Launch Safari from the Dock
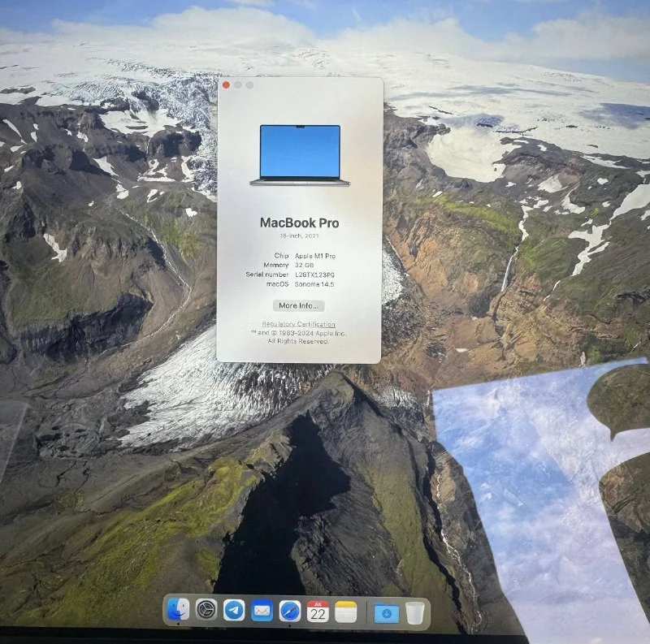Image resolution: width=650 pixels, height=644 pixels. (x=290, y=611)
